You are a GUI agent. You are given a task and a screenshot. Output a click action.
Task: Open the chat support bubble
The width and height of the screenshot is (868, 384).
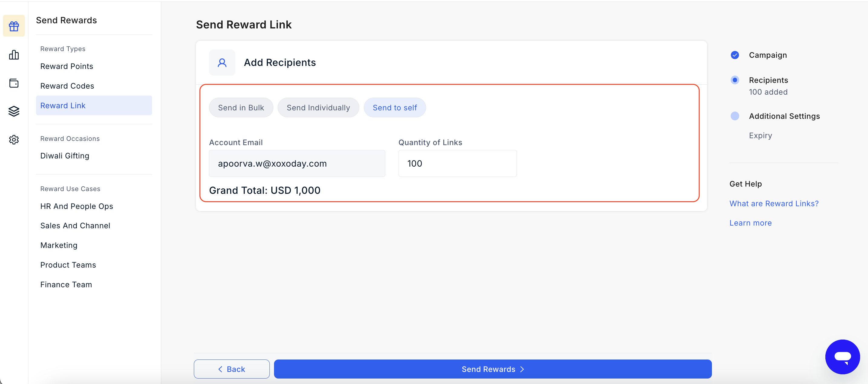pos(842,357)
